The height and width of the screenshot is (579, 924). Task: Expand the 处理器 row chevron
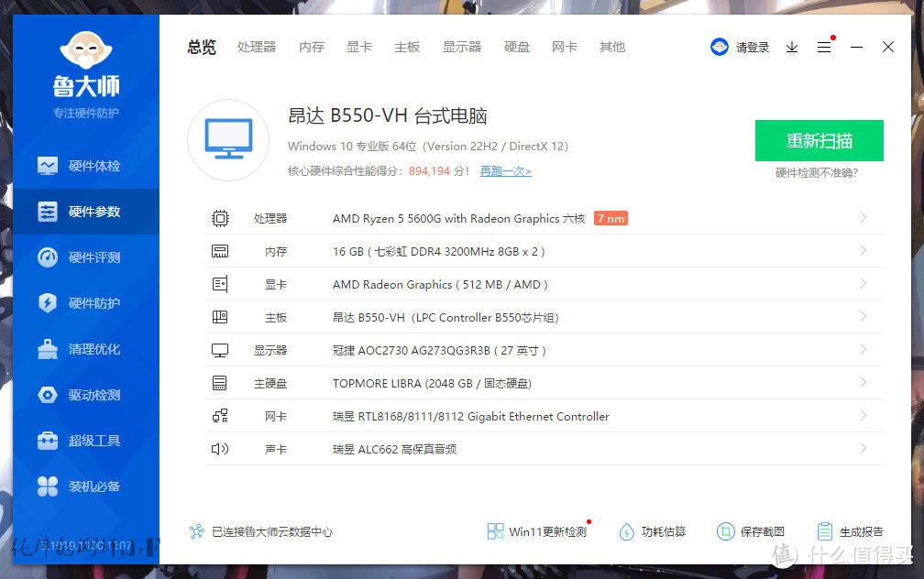863,217
